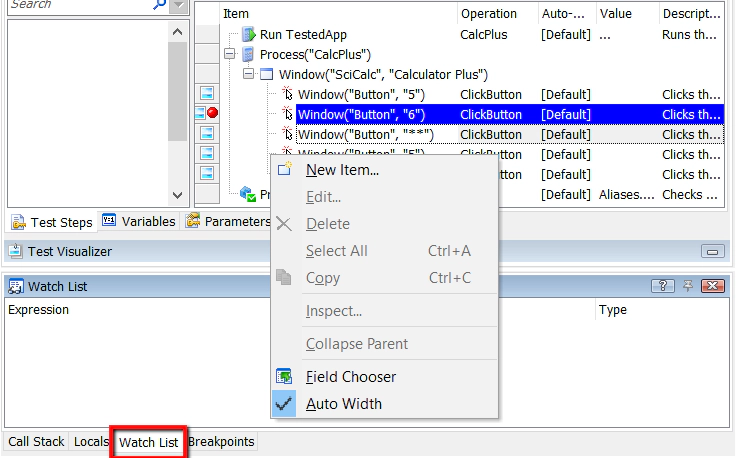
Task: Click CalcPlus operation cell
Action: pyautogui.click(x=483, y=35)
